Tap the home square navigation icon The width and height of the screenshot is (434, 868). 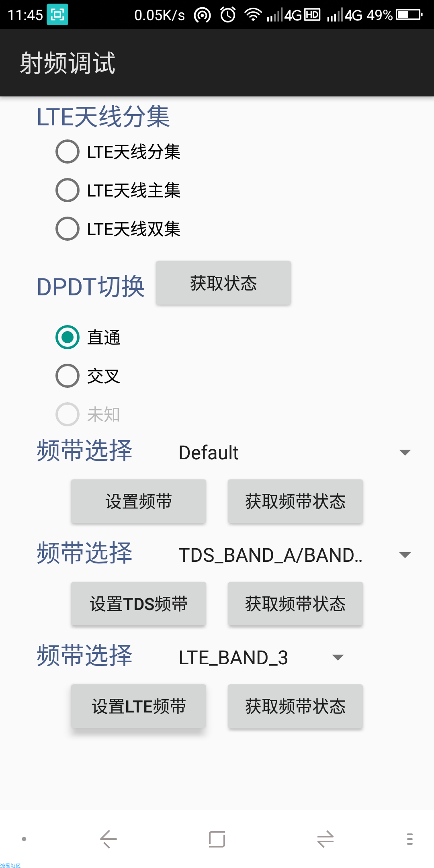pos(217,839)
